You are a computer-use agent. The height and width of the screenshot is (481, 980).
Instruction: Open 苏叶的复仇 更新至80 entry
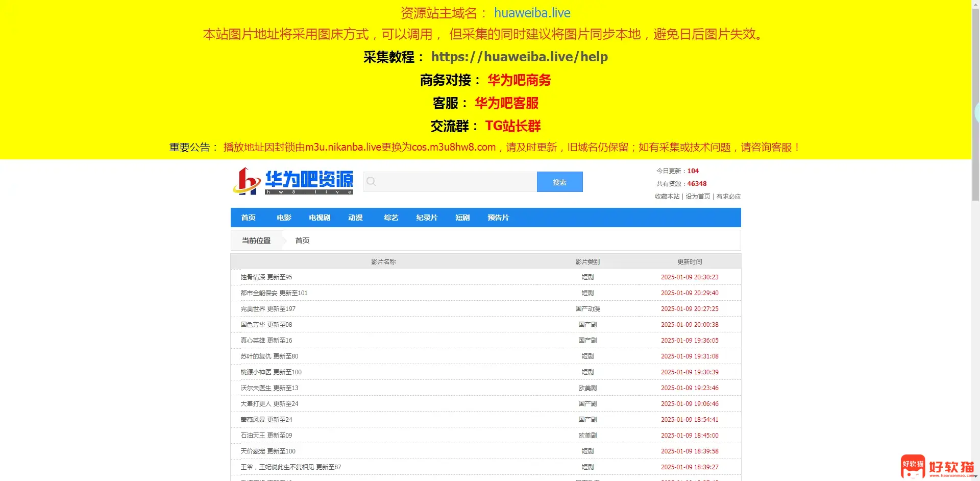click(269, 356)
